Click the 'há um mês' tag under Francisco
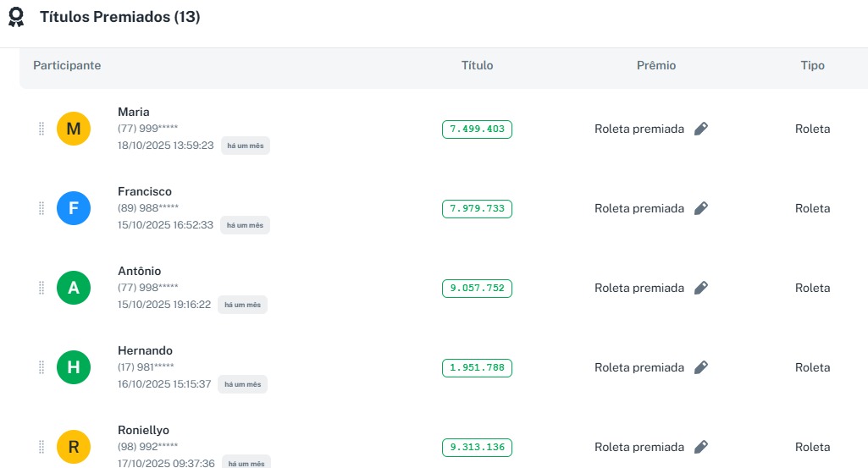Viewport: 868px width, 468px height. point(245,225)
